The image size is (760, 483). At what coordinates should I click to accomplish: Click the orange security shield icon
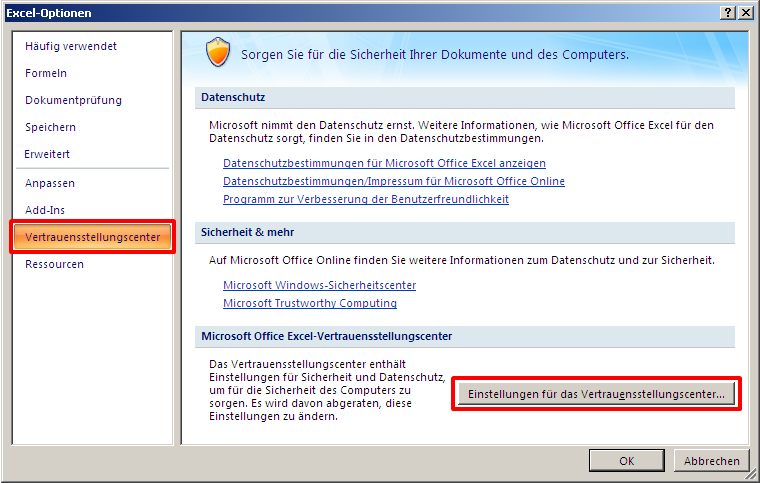tap(218, 52)
